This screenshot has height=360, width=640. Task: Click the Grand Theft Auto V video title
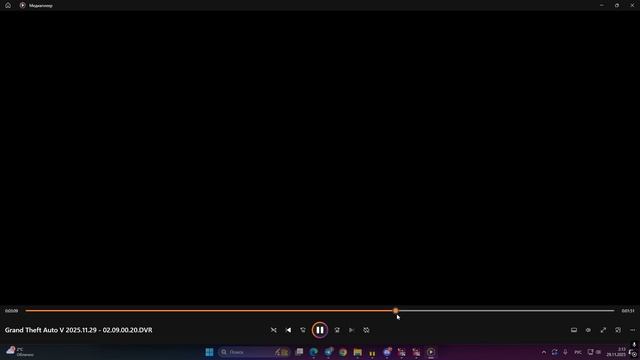point(78,330)
